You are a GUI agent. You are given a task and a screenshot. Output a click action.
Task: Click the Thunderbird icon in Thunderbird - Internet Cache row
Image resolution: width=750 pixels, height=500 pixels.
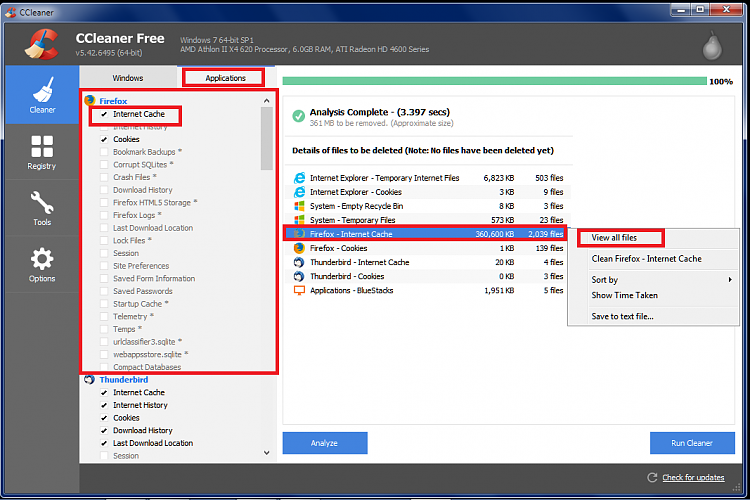click(x=299, y=262)
